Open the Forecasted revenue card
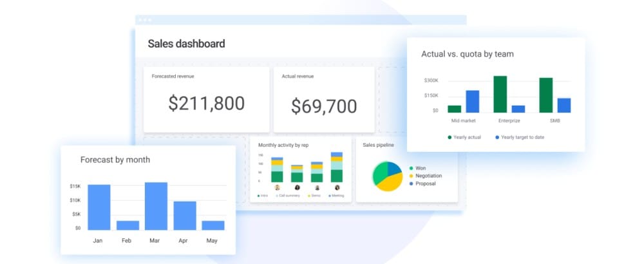The width and height of the screenshot is (644, 264). coord(206,100)
